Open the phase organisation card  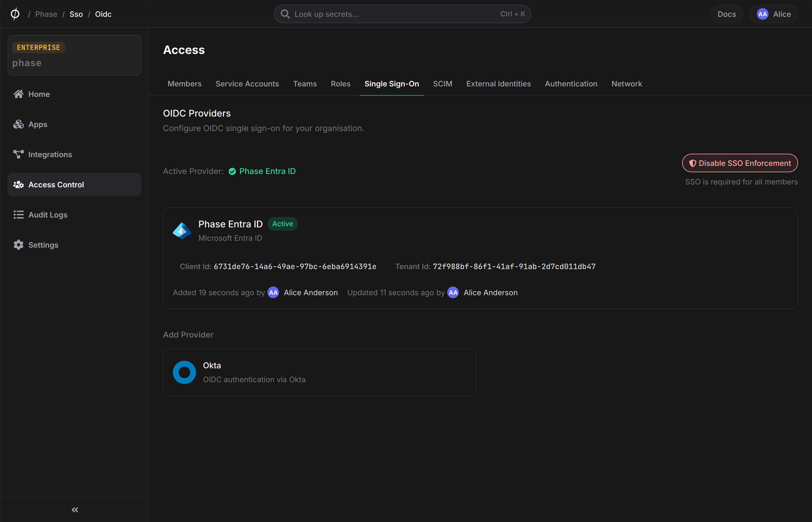74,55
